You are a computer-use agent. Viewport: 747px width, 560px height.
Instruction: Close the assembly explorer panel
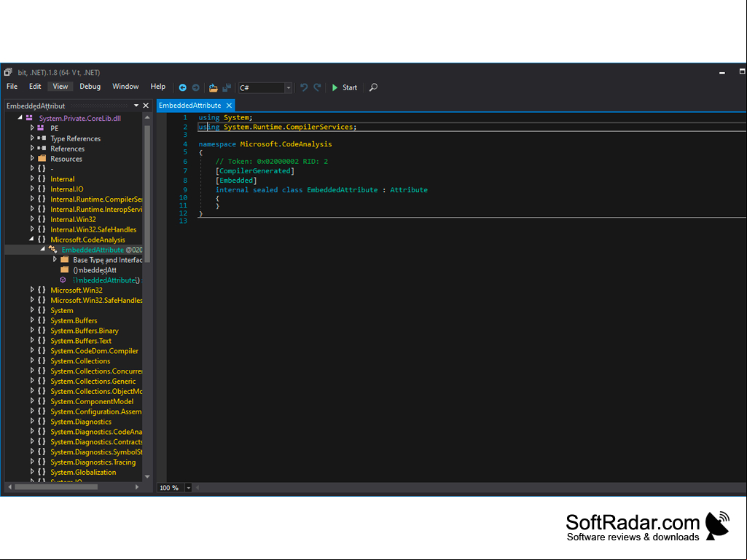coord(146,106)
